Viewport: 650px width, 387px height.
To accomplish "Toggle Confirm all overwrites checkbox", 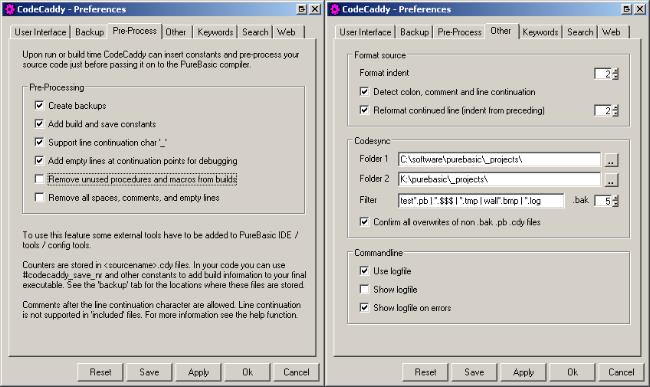I will (x=364, y=222).
